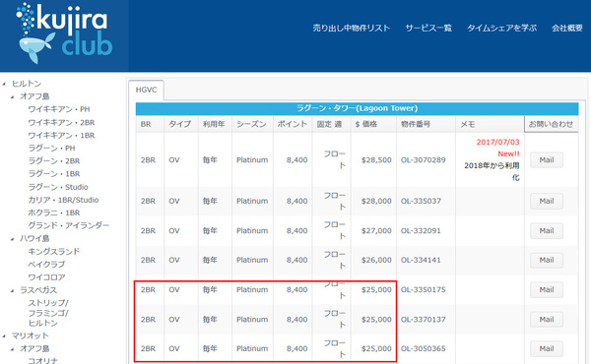
Task: Click property number OL-3370137
Action: pyautogui.click(x=424, y=319)
